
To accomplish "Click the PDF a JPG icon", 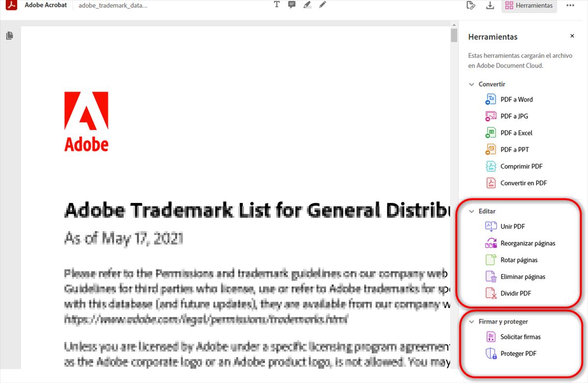I will click(491, 116).
